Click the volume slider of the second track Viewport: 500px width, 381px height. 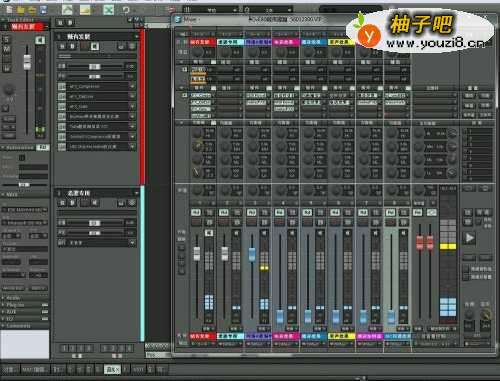pyautogui.click(x=95, y=223)
